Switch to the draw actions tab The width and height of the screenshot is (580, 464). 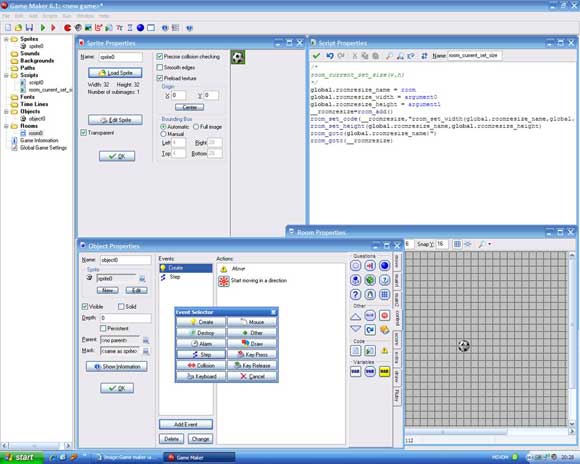[397, 376]
